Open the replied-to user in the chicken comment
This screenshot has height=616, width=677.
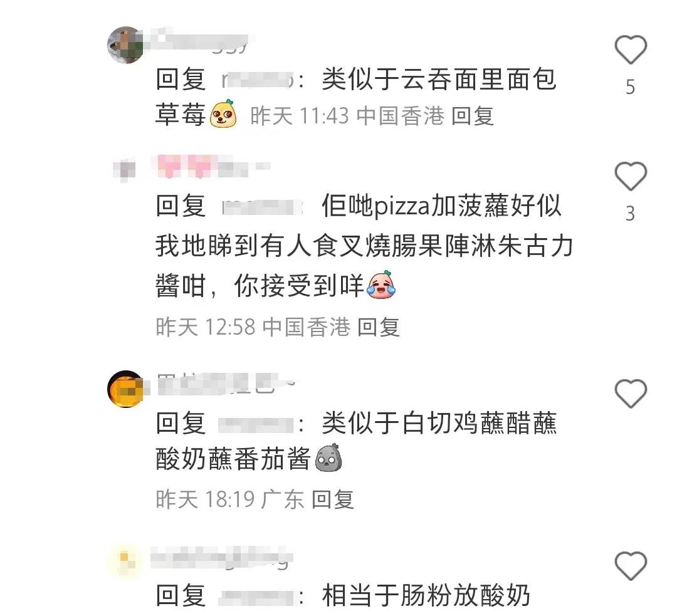(256, 424)
